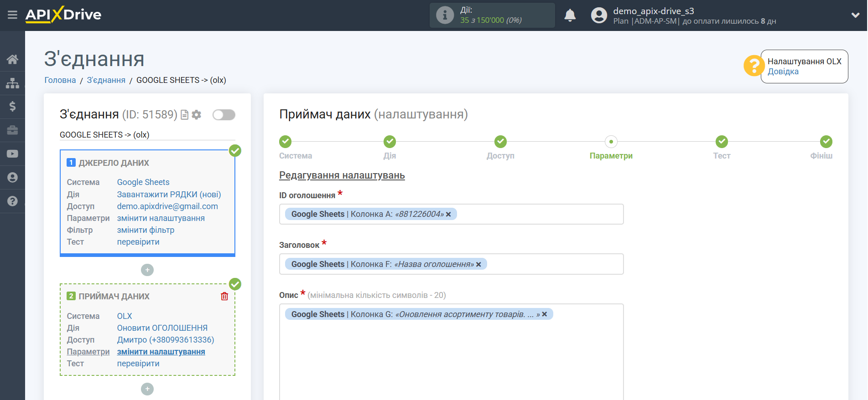Click the OLX system link

point(125,316)
